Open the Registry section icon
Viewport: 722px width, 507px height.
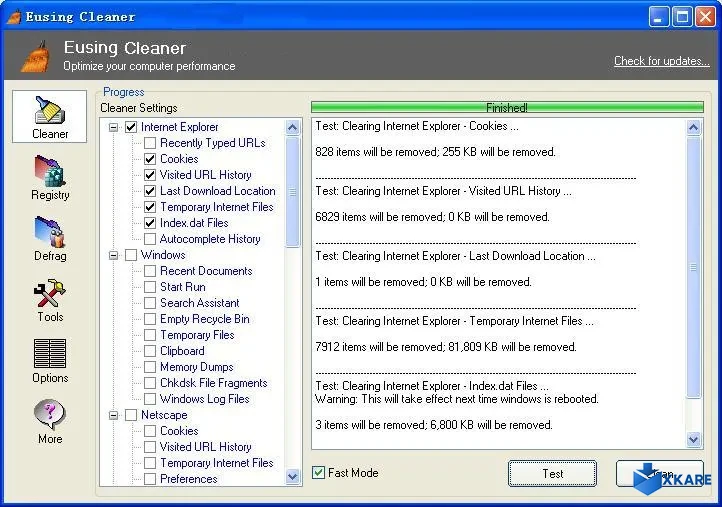(50, 171)
